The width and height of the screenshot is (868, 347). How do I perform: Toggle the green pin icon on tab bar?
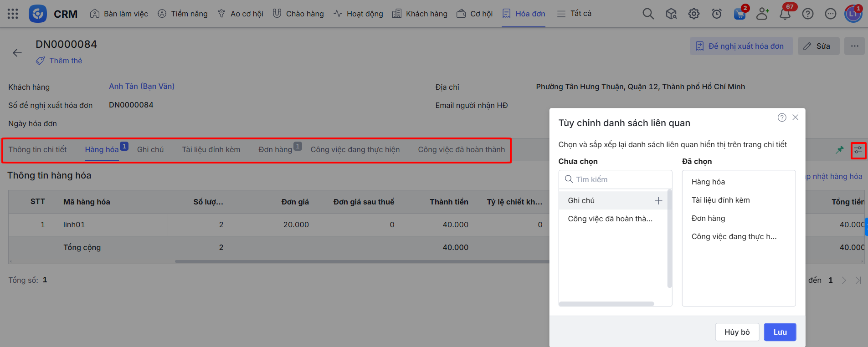point(839,150)
